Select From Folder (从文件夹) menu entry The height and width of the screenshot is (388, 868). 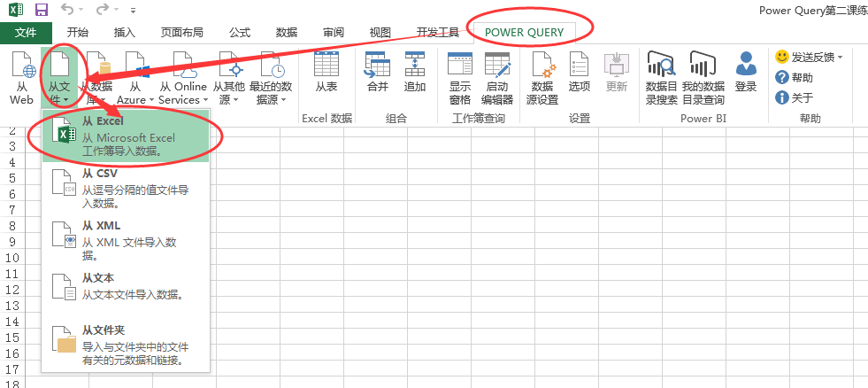point(126,345)
